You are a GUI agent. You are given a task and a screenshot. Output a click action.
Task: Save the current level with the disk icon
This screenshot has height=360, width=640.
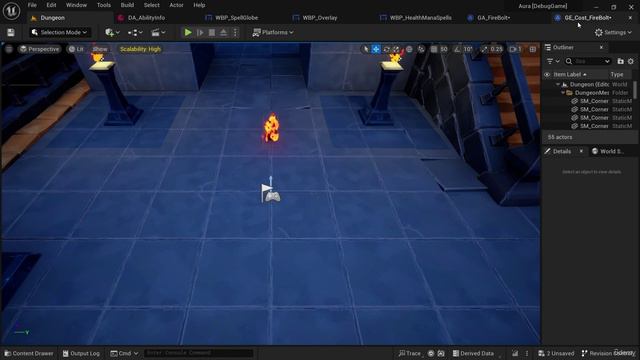click(x=11, y=32)
